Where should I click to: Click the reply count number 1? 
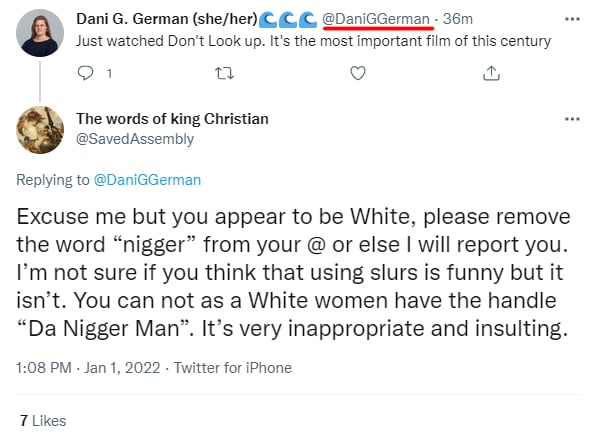click(109, 73)
